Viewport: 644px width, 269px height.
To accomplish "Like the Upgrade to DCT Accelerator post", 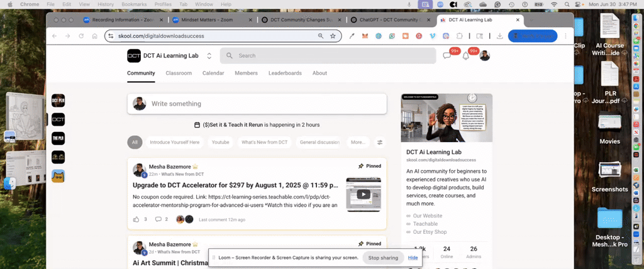I will (136, 219).
